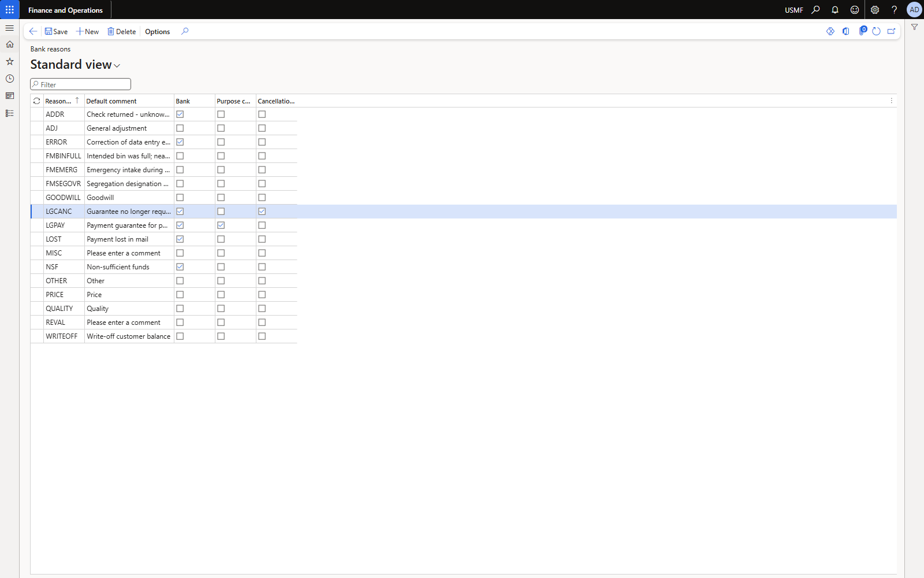Click the back arrow button

click(x=33, y=31)
